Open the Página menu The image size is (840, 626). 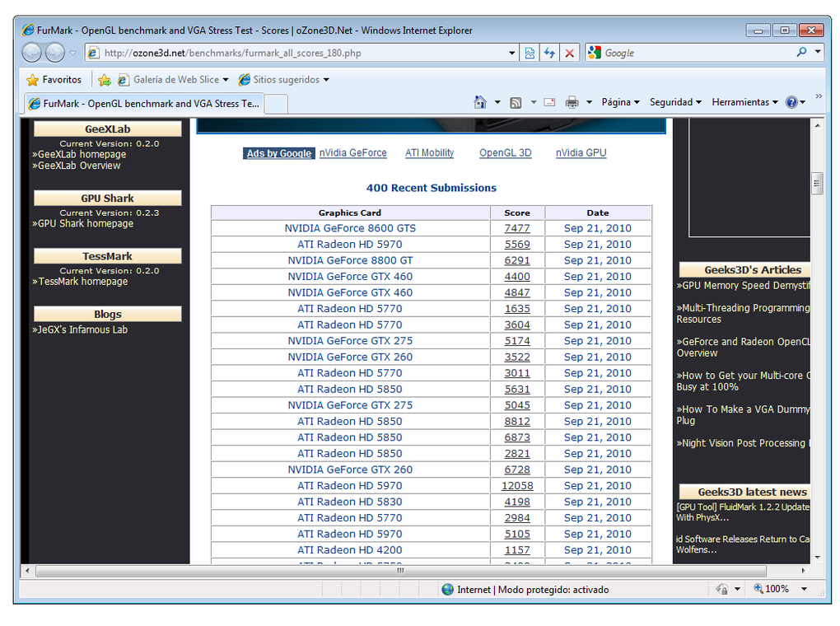pyautogui.click(x=620, y=102)
